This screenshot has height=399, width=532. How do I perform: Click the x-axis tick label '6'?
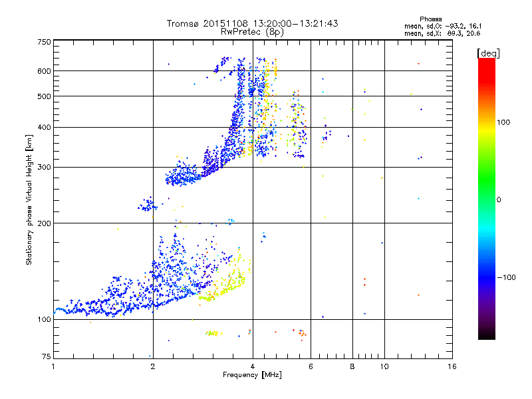click(311, 366)
